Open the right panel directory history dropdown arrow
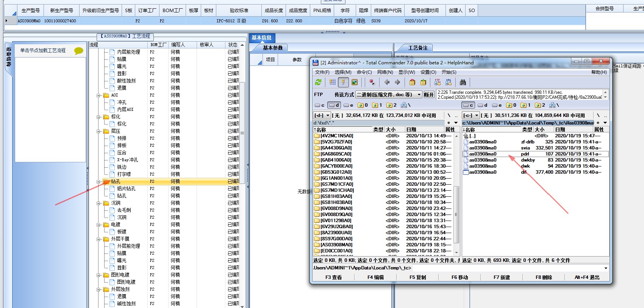The width and height of the screenshot is (644, 308). click(x=605, y=123)
